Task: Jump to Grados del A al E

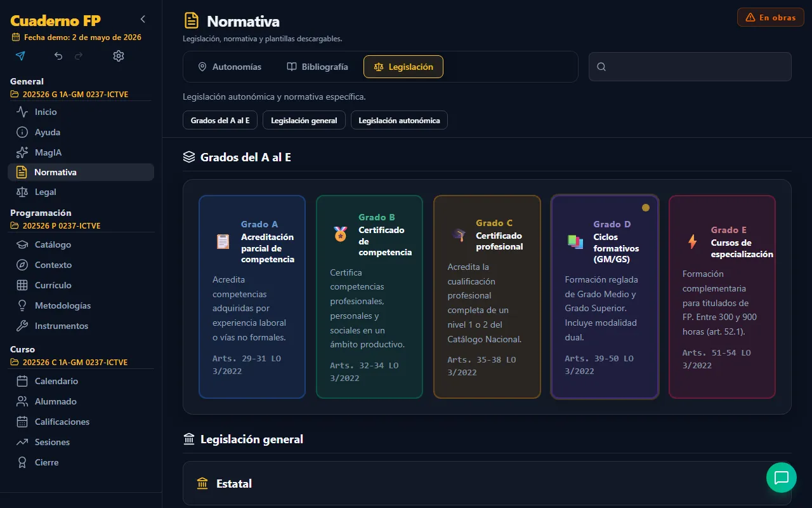Action: pos(220,120)
